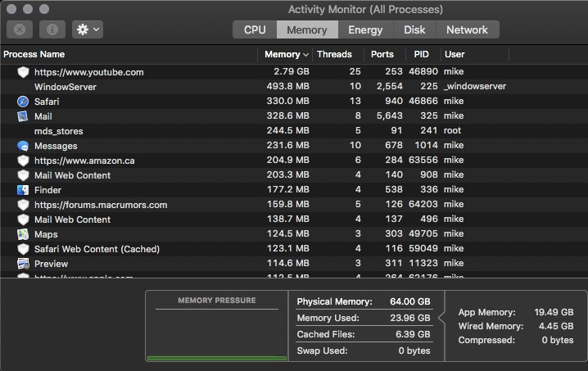The image size is (588, 371).
Task: Click PID 63556 cell
Action: click(x=423, y=160)
